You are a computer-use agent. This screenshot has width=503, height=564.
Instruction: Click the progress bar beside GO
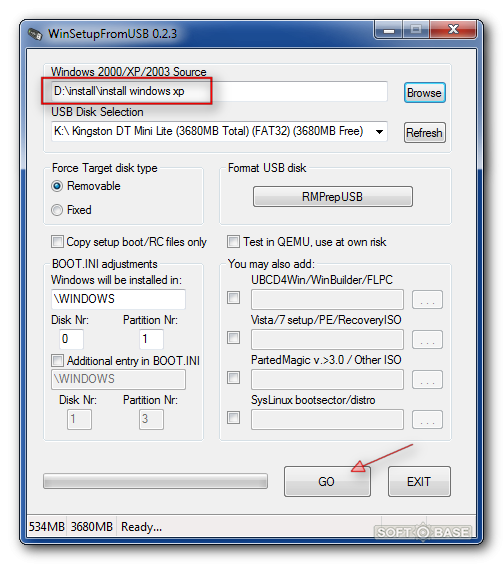point(155,481)
